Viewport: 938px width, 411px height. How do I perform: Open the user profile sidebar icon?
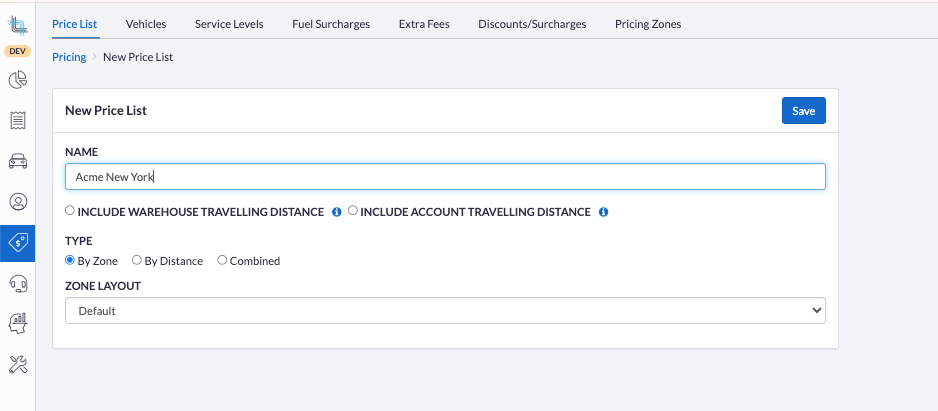point(17,201)
